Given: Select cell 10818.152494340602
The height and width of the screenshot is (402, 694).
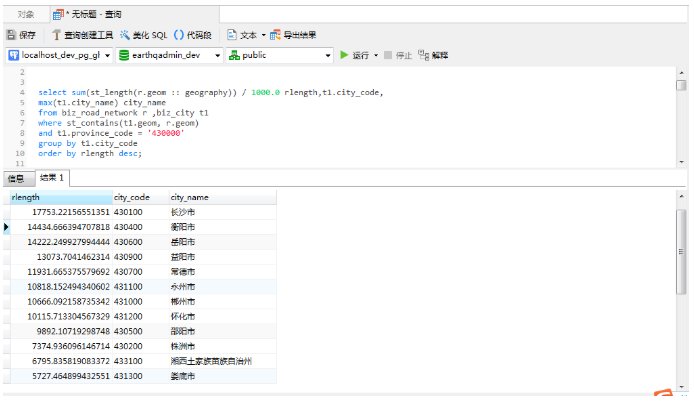Looking at the screenshot, I should 61,287.
